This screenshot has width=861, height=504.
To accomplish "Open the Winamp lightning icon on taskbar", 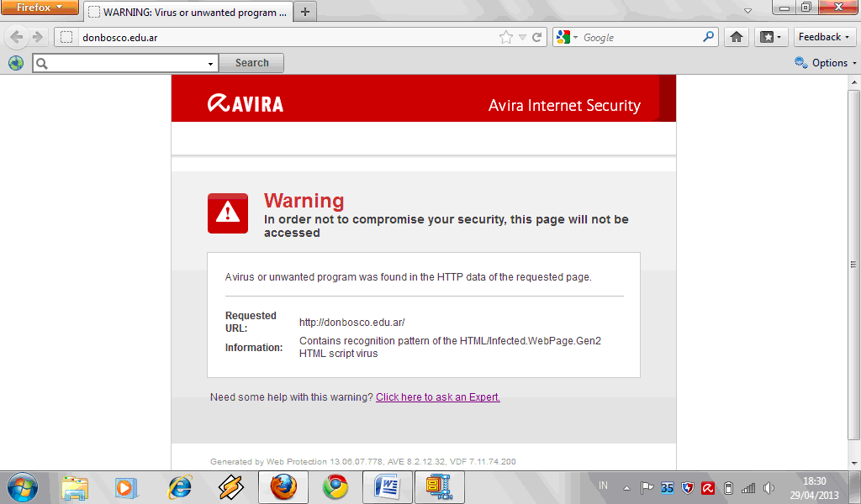I will tap(231, 487).
